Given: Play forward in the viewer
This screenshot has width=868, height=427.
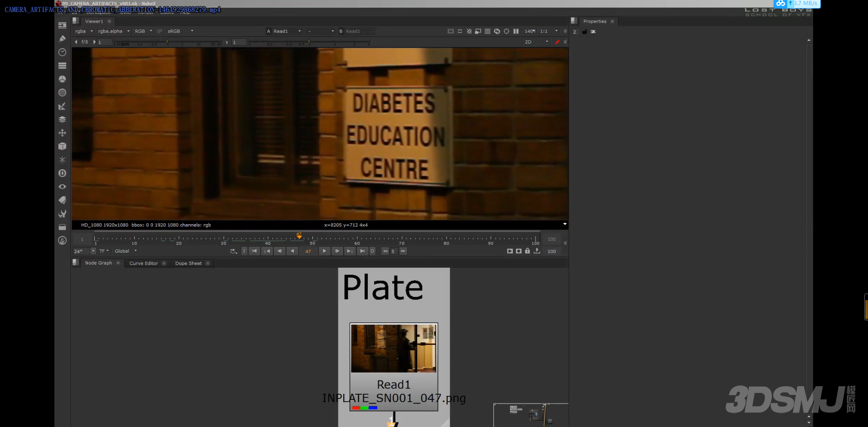Looking at the screenshot, I should pos(324,251).
